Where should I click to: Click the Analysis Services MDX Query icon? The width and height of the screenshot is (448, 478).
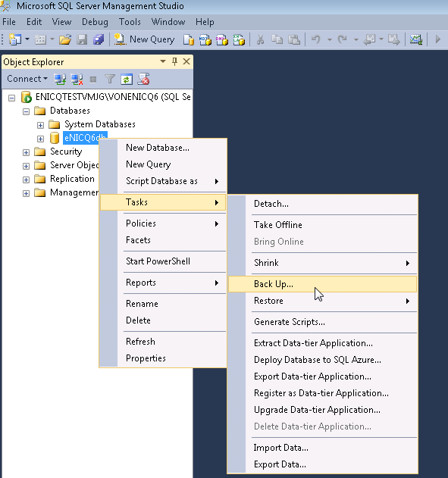pyautogui.click(x=205, y=39)
